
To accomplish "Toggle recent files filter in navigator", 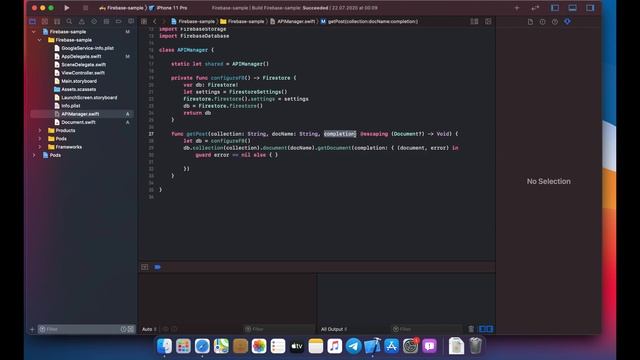I will (x=123, y=329).
